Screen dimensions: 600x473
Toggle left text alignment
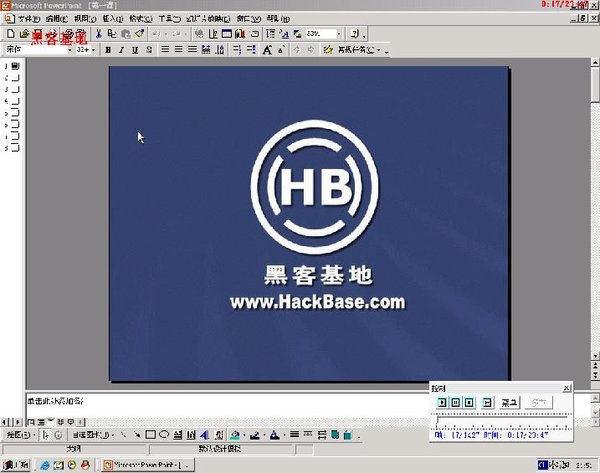(165, 50)
